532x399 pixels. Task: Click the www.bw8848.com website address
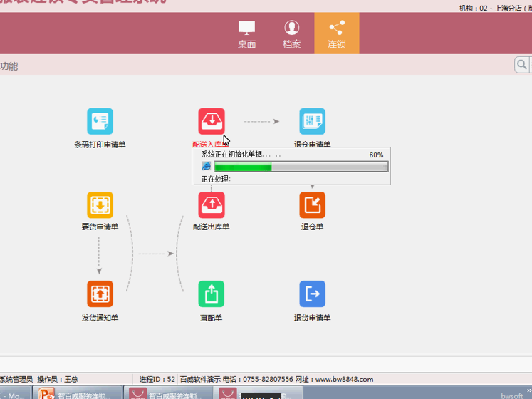[344, 380]
